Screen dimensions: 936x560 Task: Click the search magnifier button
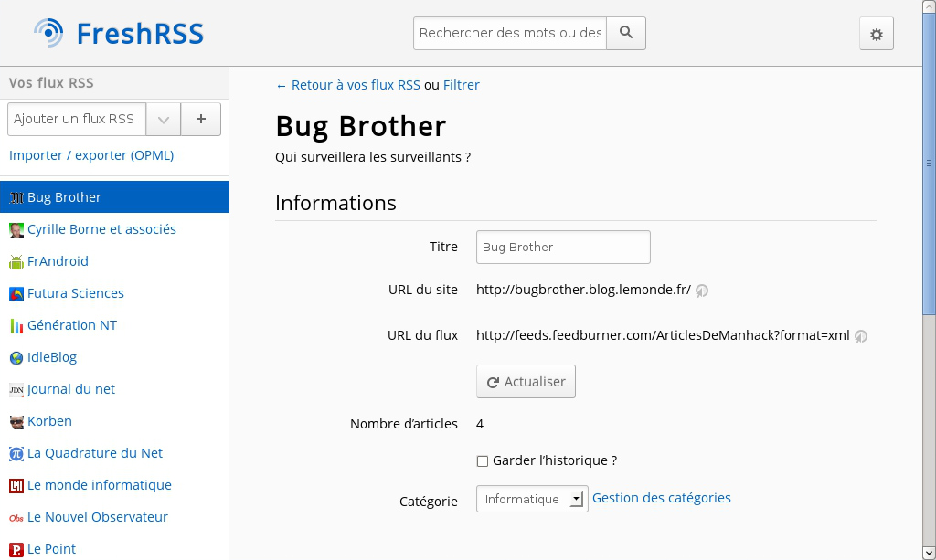click(x=625, y=33)
